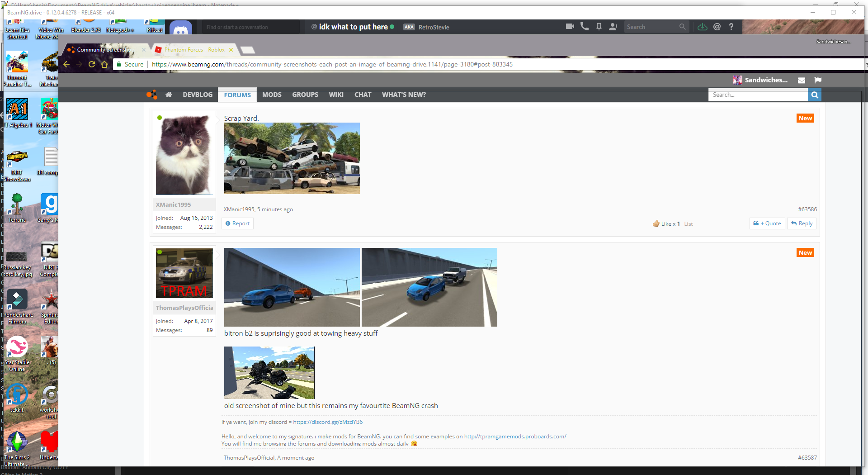
Task: Open DiRT Showdown desktop shortcut
Action: (17, 166)
